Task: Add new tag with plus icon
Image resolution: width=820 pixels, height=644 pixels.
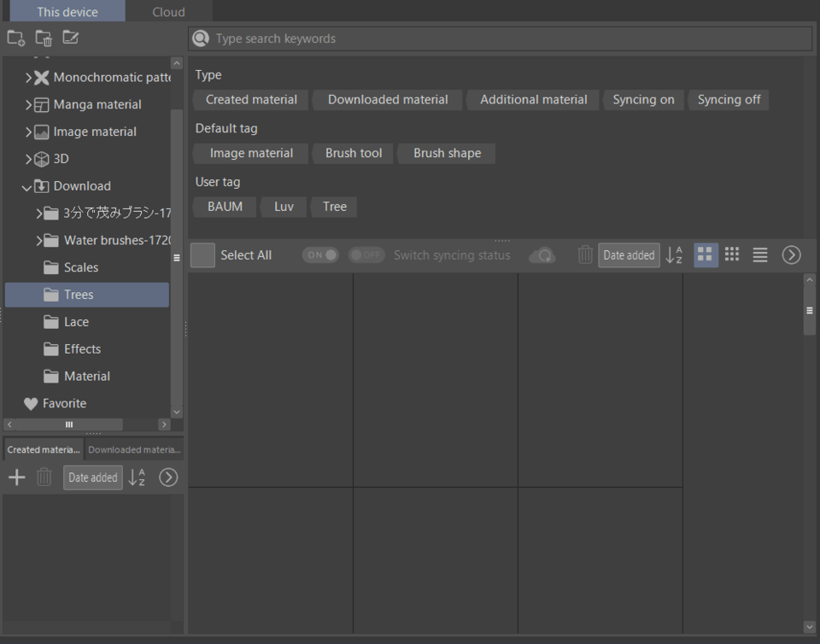Action: tap(17, 477)
